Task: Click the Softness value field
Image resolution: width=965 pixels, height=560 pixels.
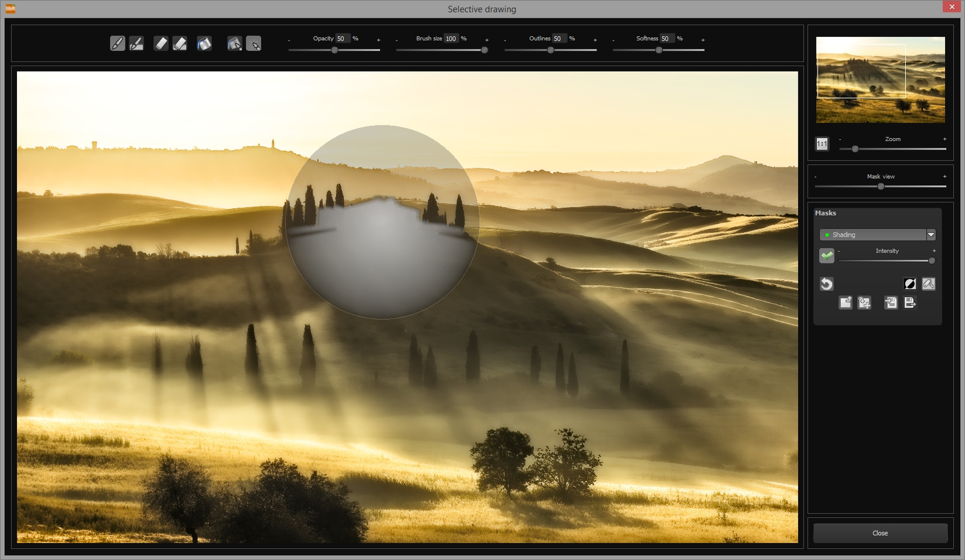Action: [x=667, y=39]
